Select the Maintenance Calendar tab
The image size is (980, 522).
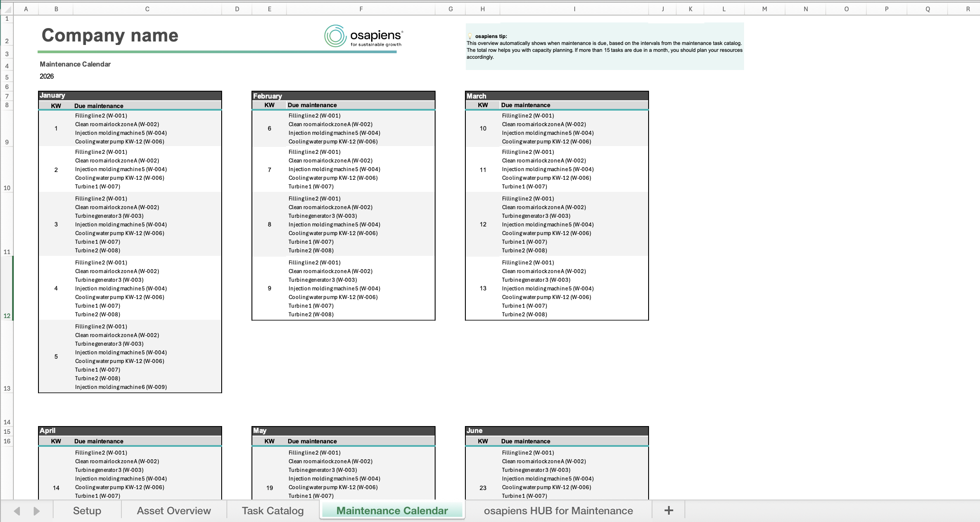pyautogui.click(x=392, y=511)
